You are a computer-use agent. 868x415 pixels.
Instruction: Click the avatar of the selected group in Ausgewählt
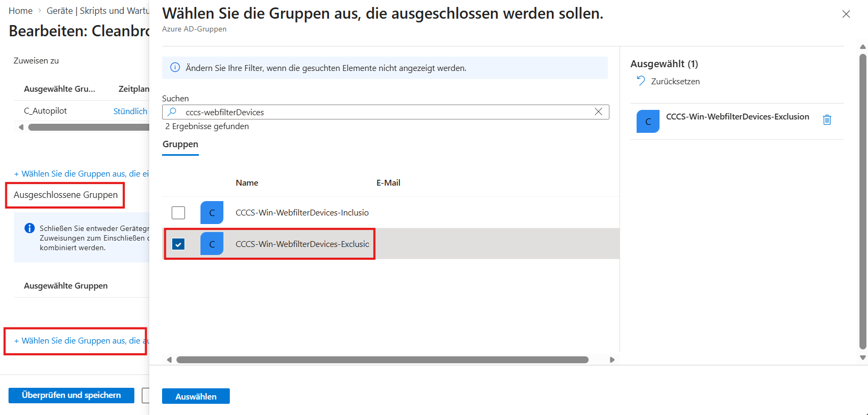(648, 121)
